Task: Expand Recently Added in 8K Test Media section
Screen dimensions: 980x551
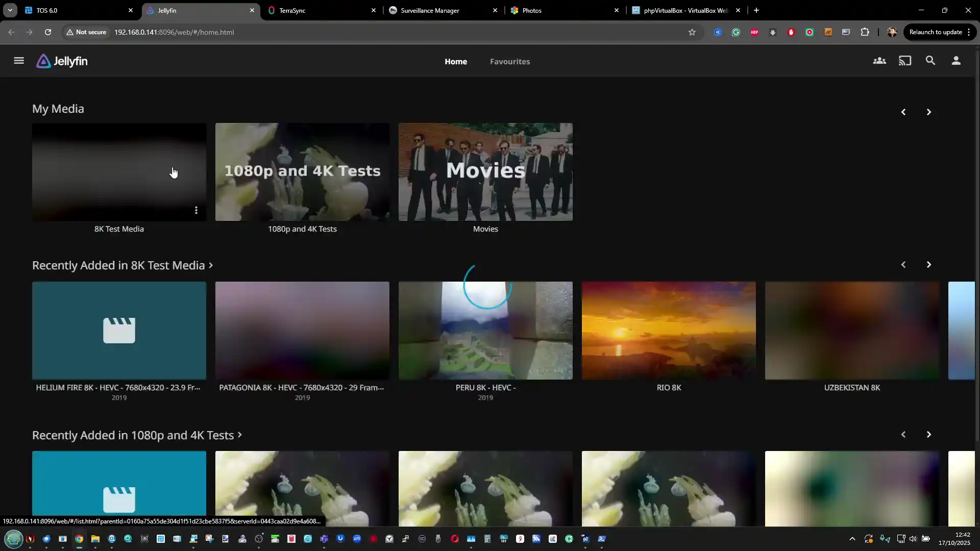Action: pos(122,265)
